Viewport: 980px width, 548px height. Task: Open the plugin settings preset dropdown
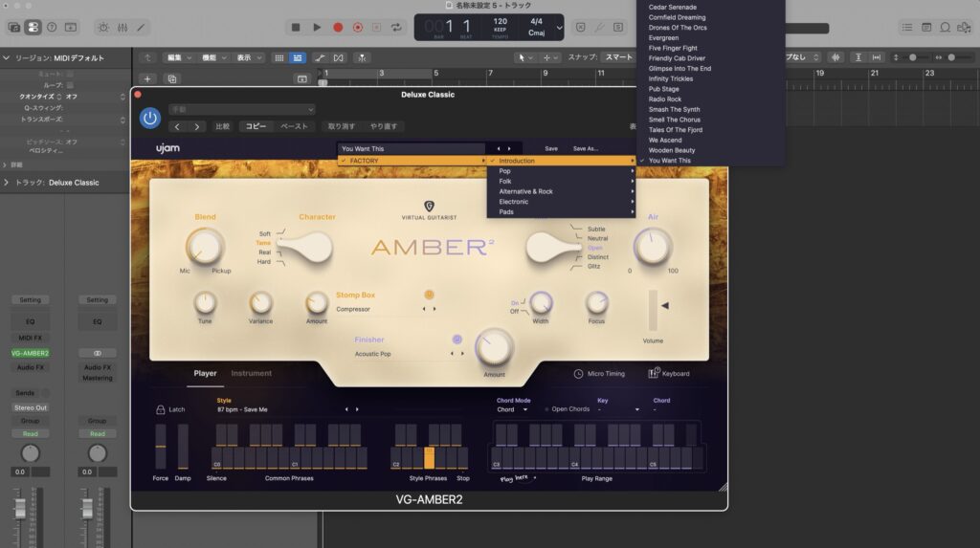(242, 109)
